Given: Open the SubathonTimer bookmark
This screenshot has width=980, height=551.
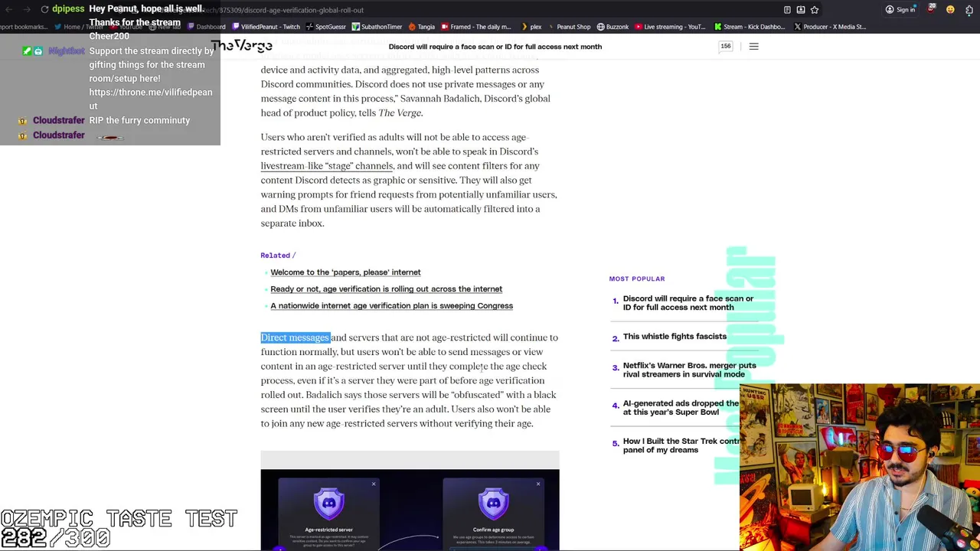Looking at the screenshot, I should click(377, 27).
